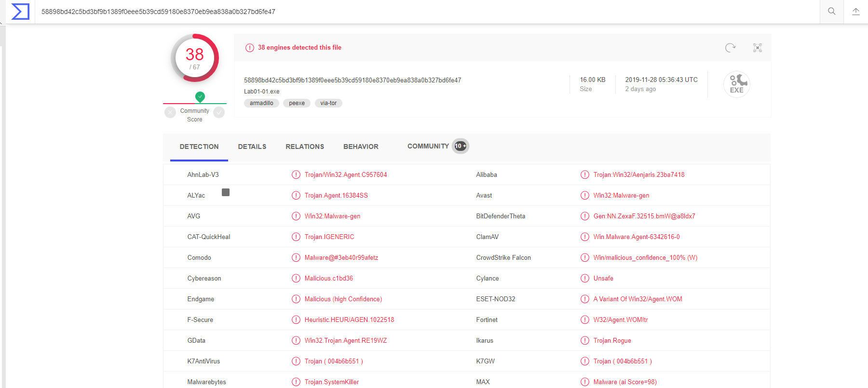
Task: Click the upload file icon
Action: (x=856, y=12)
